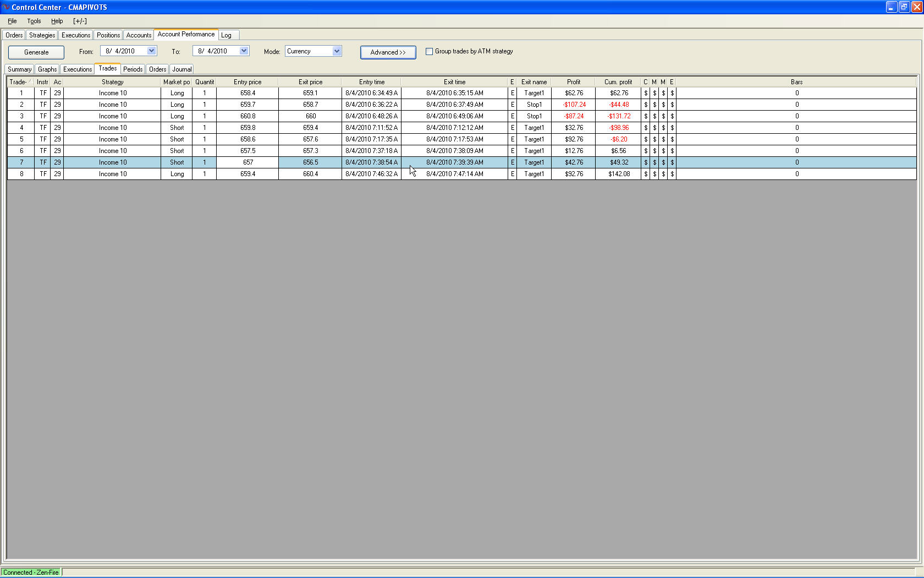Sort by Profit column header

(574, 82)
